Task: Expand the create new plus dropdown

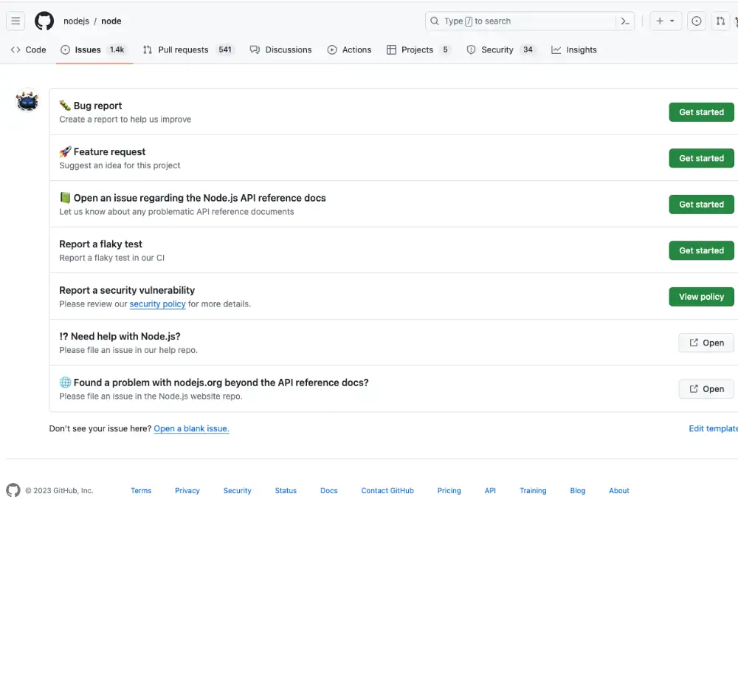Action: [665, 21]
